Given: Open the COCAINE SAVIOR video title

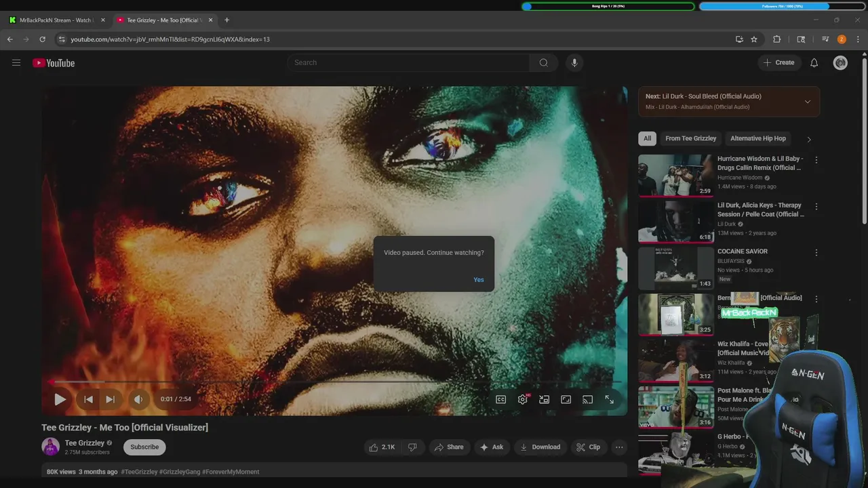Looking at the screenshot, I should pos(743,251).
